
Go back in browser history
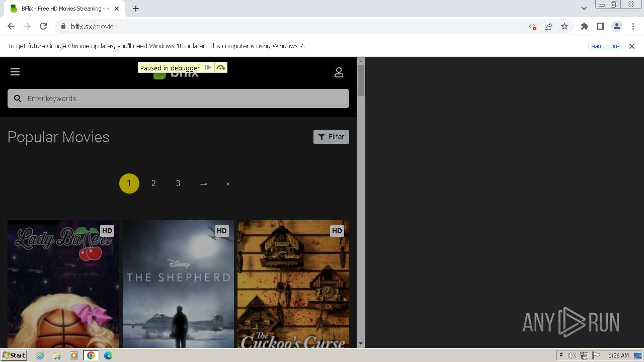(x=11, y=27)
